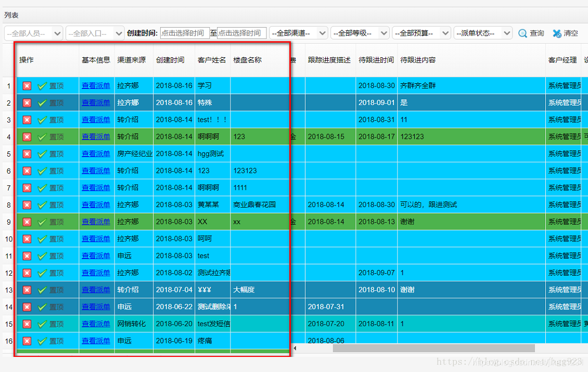Click the green checkmark icon in row 6

tap(42, 171)
